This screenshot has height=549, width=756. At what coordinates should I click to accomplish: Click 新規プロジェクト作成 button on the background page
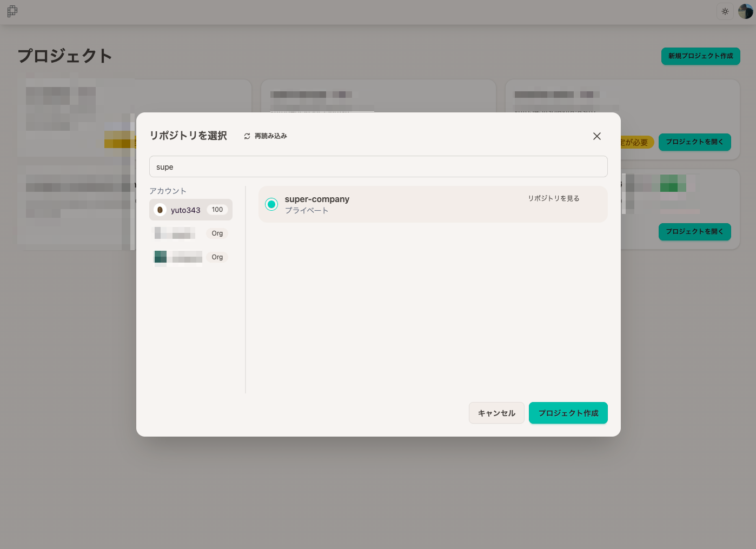point(701,56)
